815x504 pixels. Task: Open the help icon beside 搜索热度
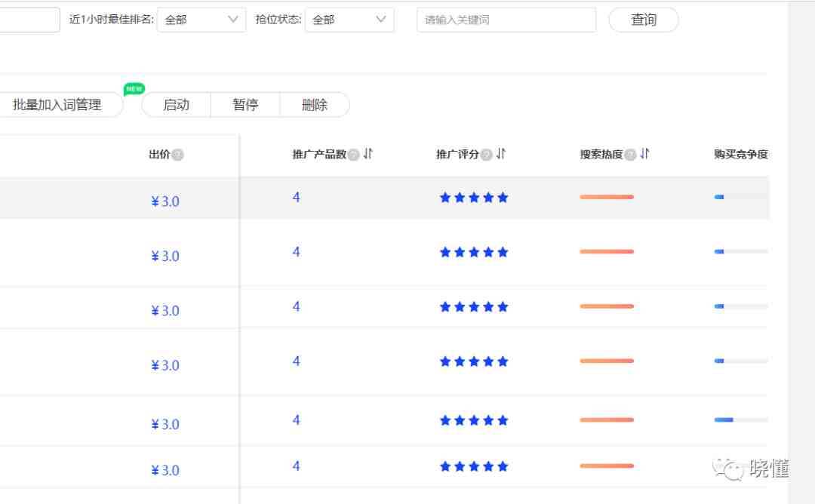tap(630, 155)
